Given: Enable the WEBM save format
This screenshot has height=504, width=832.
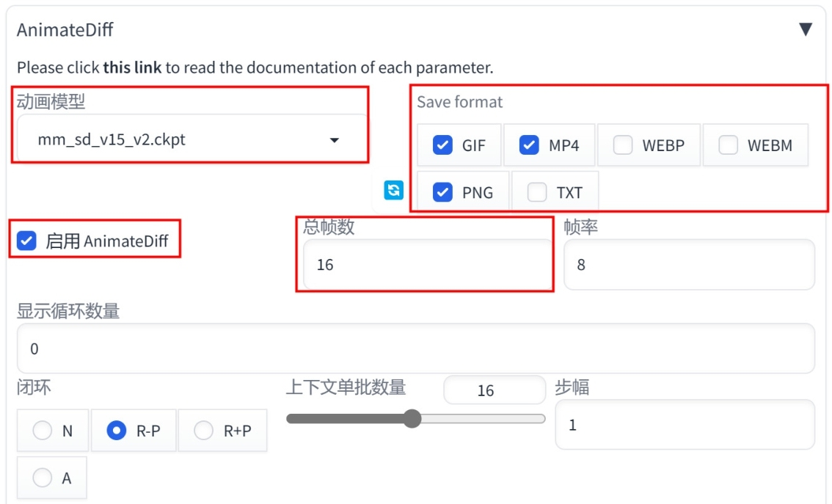Looking at the screenshot, I should 728,145.
